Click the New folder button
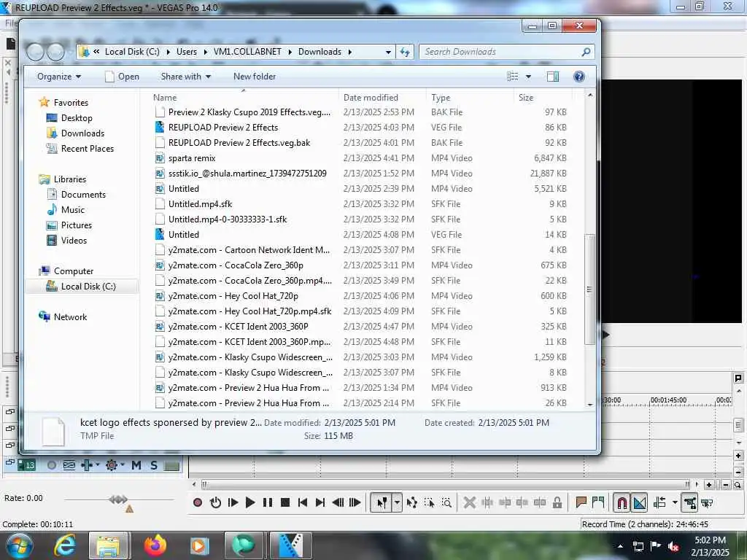 (x=255, y=77)
